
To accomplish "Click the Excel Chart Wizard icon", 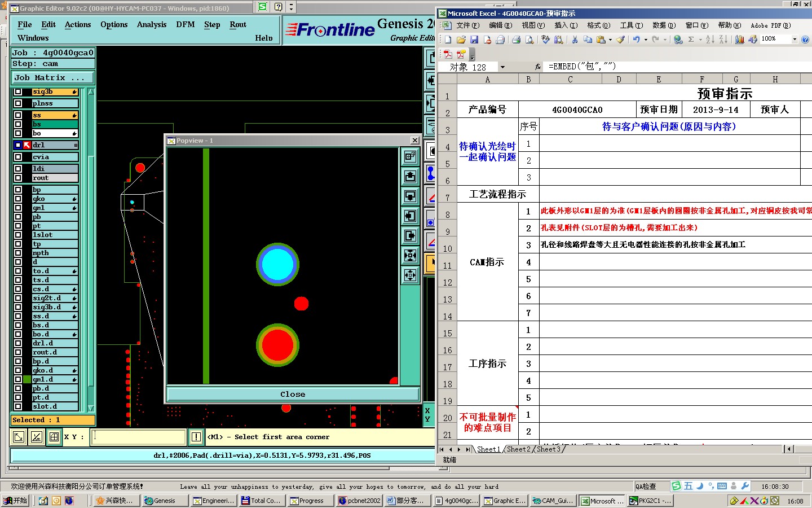I will tap(739, 40).
